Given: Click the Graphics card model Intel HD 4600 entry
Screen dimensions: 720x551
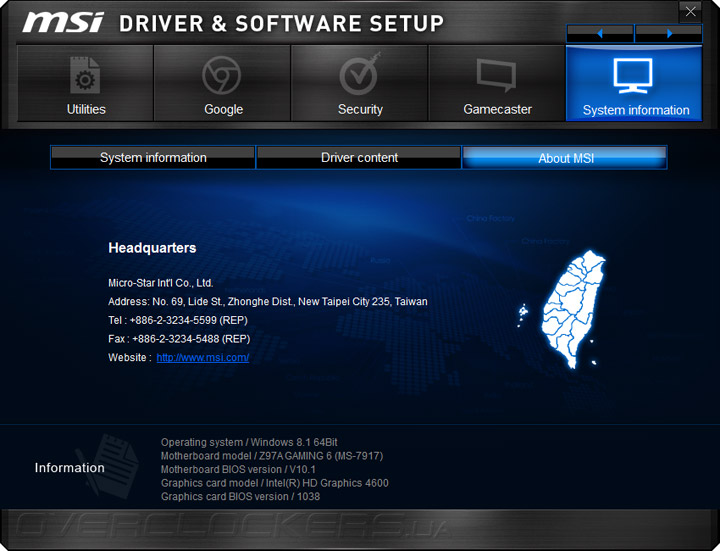Looking at the screenshot, I should pyautogui.click(x=275, y=483).
